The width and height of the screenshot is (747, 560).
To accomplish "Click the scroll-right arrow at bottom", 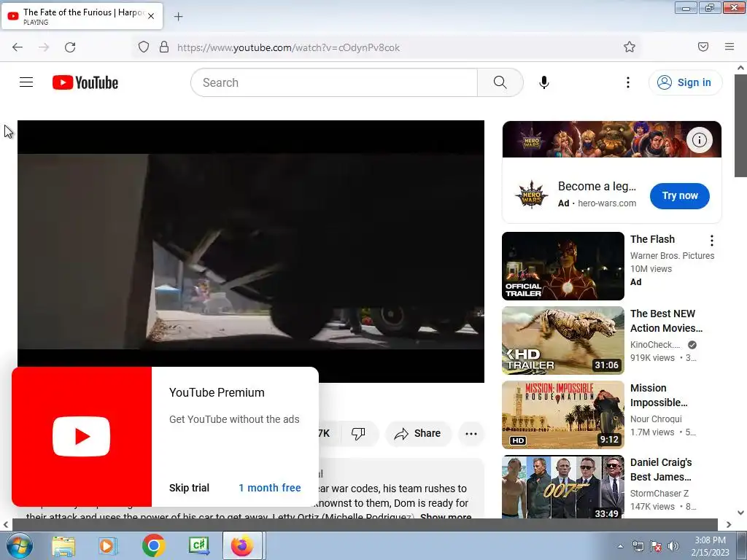I will [x=729, y=524].
